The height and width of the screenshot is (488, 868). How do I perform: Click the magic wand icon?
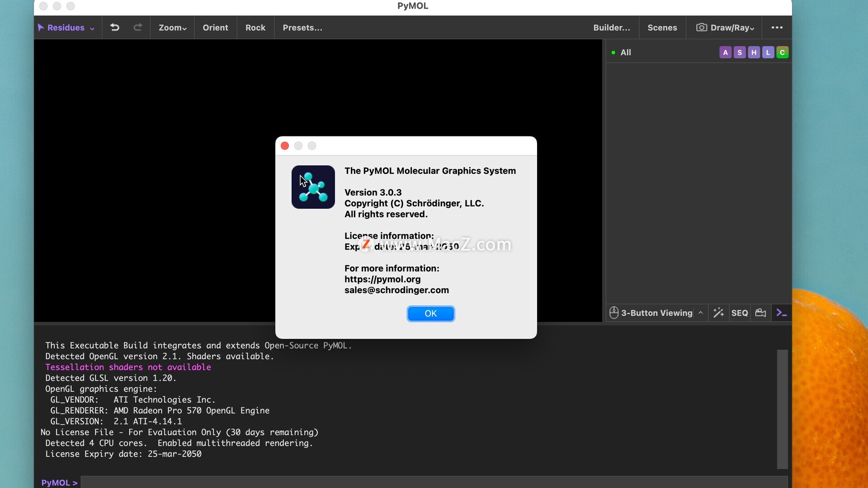click(718, 313)
